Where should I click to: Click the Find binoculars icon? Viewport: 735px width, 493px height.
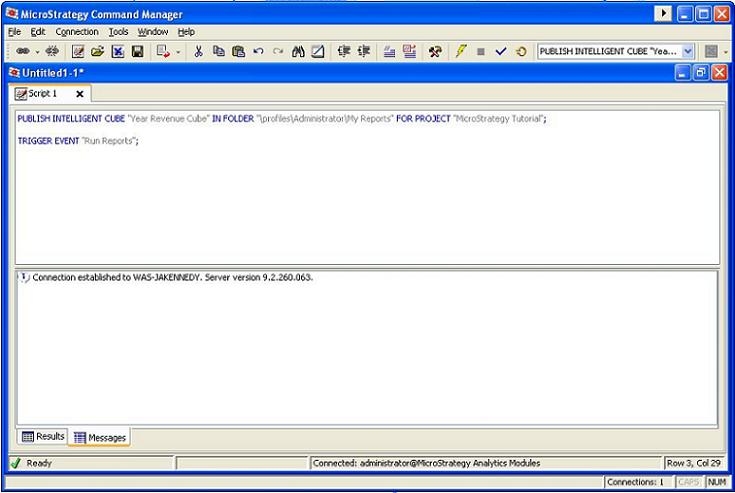pos(298,52)
